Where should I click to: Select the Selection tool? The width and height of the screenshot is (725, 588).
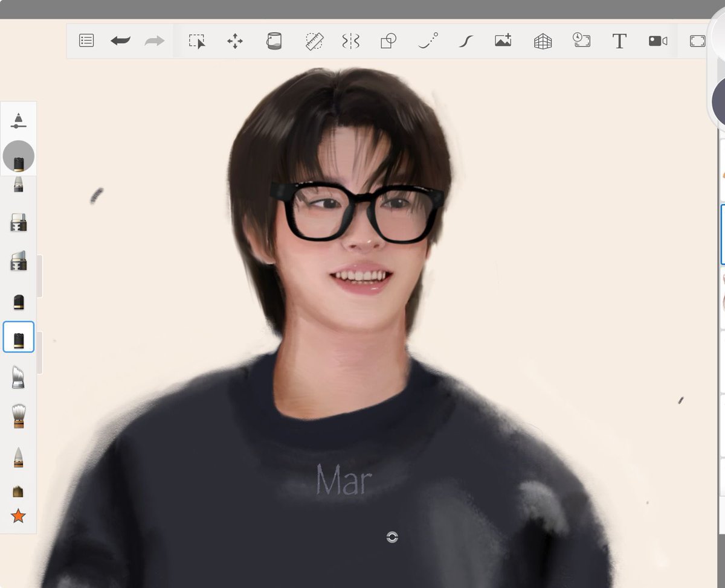pyautogui.click(x=197, y=40)
